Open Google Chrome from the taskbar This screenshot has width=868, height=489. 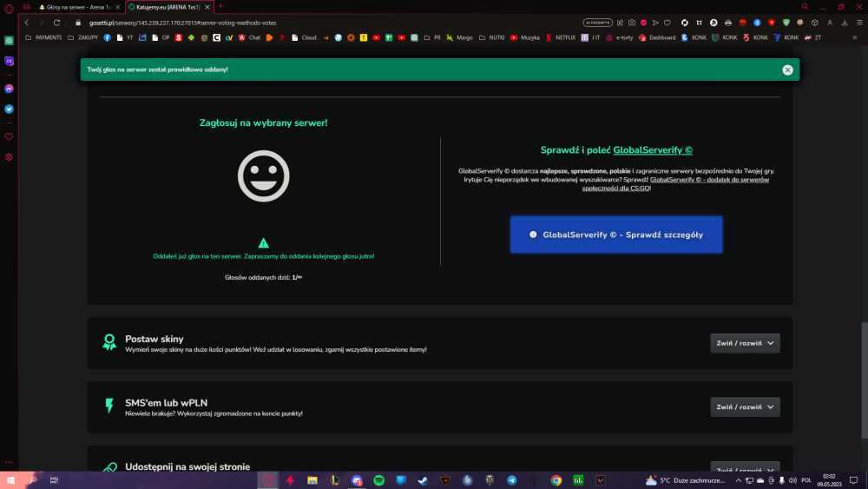click(556, 480)
